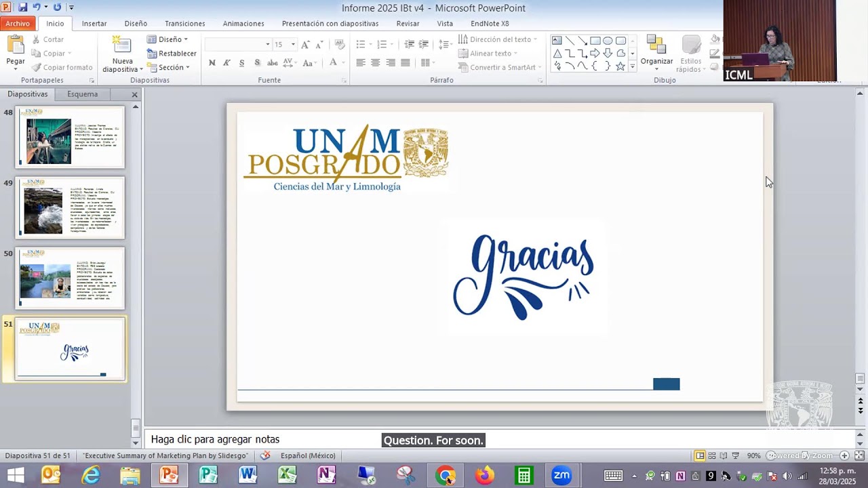Open the Diseño layout dropdown
Image resolution: width=868 pixels, height=488 pixels.
pos(167,39)
